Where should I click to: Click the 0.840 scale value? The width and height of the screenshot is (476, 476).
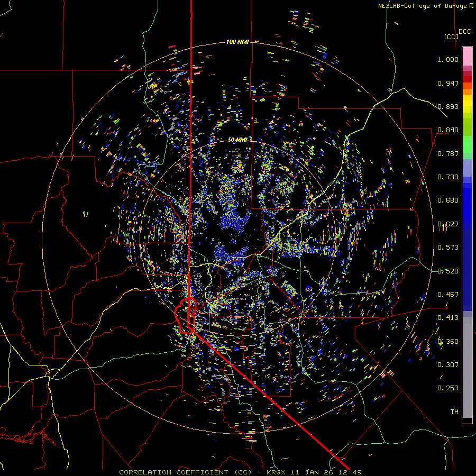[x=448, y=130]
